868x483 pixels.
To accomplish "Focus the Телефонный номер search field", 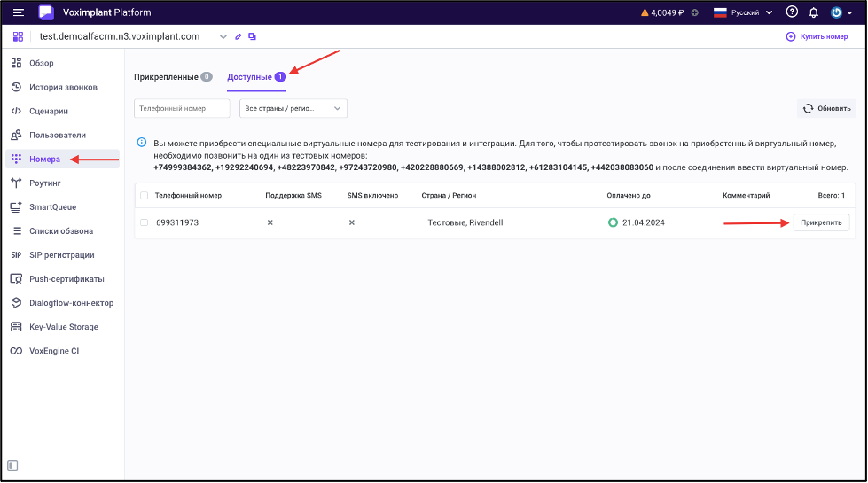I will [182, 108].
